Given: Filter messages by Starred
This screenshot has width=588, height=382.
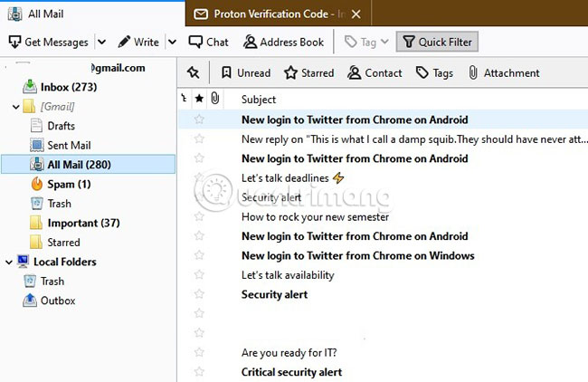Looking at the screenshot, I should pos(309,72).
